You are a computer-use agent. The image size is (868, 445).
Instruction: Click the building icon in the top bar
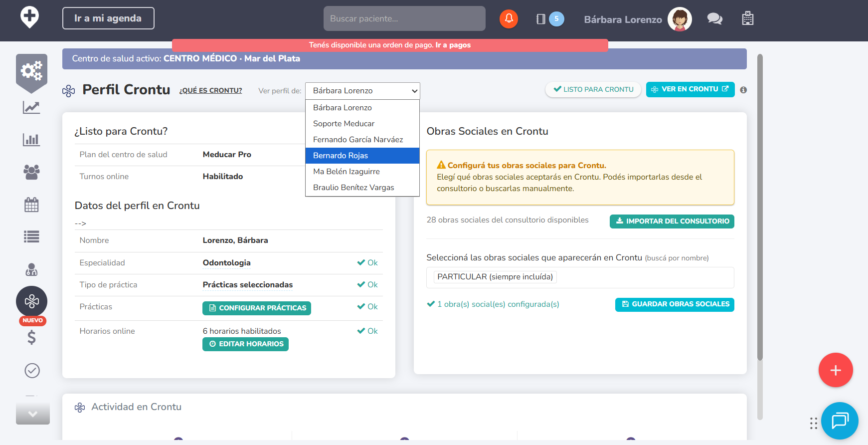[x=747, y=19]
